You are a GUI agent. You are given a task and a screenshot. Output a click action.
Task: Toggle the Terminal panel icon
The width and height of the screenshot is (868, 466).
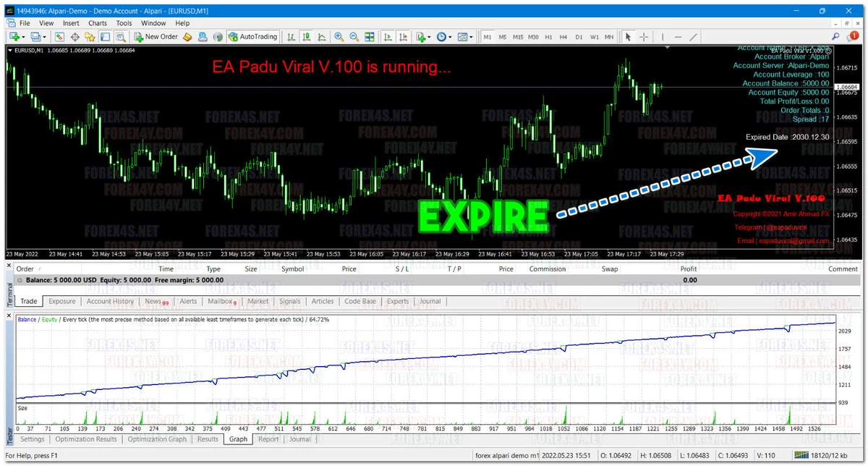click(105, 37)
